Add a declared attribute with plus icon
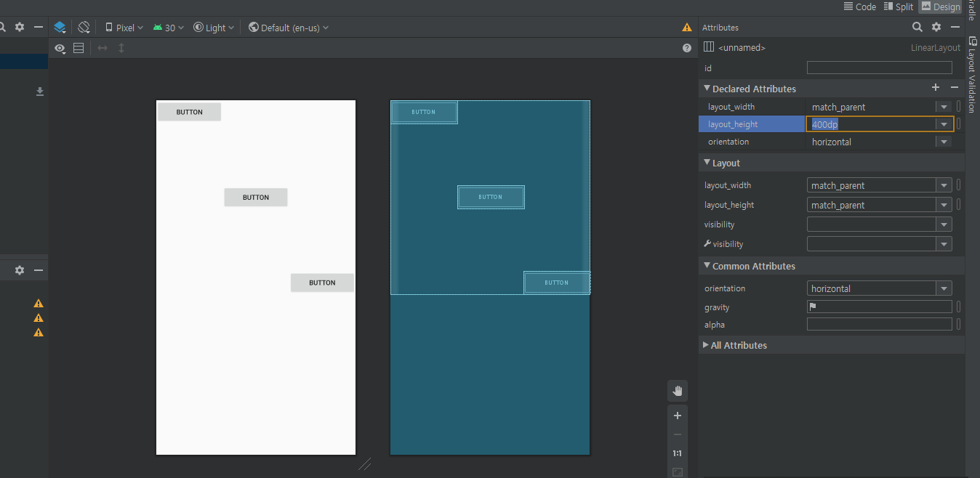 pyautogui.click(x=936, y=88)
